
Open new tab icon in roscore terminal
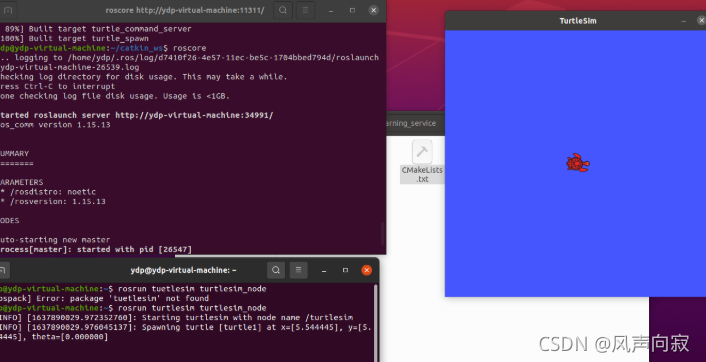(8, 10)
